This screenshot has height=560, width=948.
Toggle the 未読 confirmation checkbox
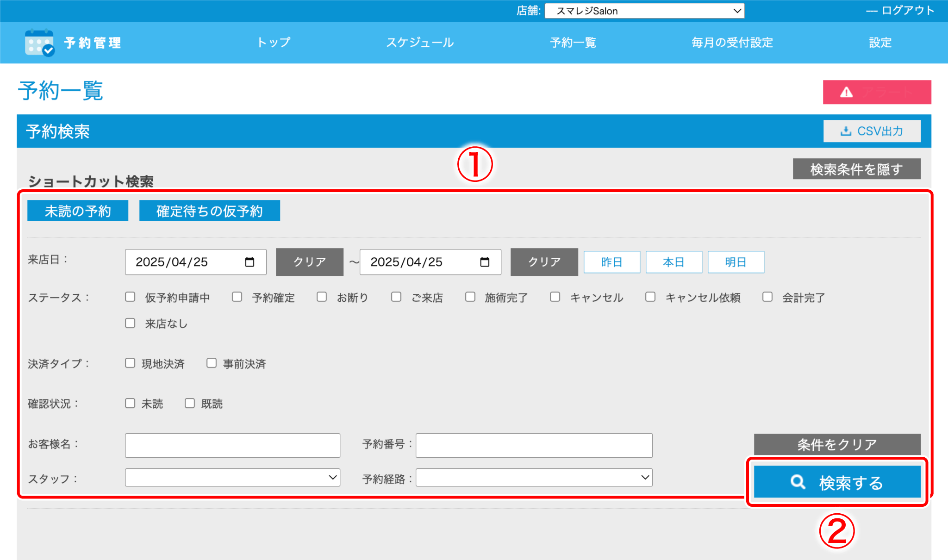pos(130,404)
